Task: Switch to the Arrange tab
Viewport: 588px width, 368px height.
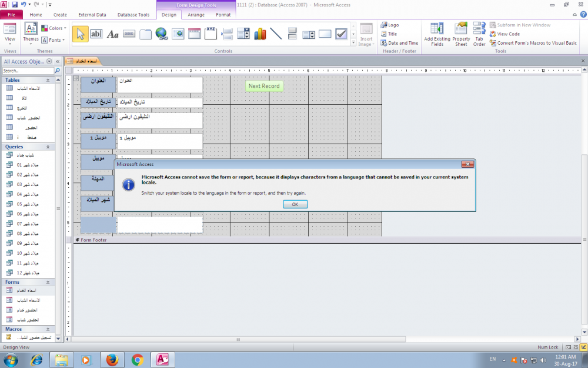Action: [x=196, y=15]
